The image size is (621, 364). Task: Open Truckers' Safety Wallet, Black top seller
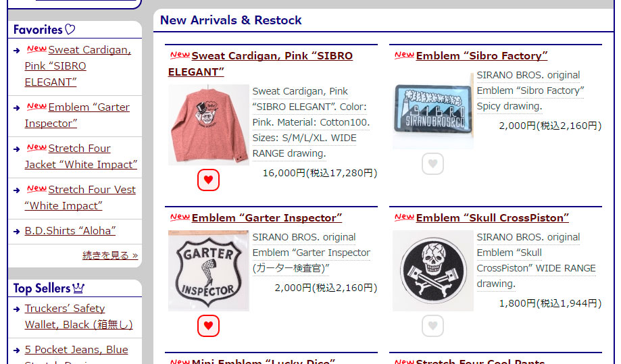79,317
